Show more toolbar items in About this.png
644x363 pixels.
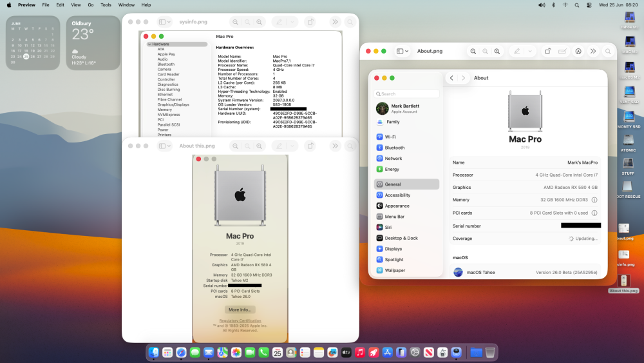pyautogui.click(x=335, y=146)
